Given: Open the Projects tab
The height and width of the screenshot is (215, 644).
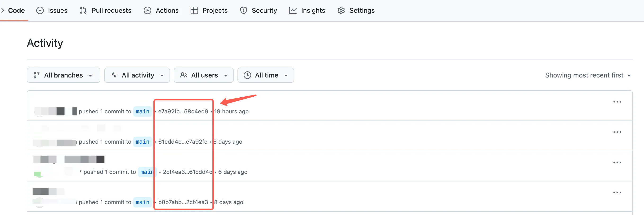Looking at the screenshot, I should (209, 10).
